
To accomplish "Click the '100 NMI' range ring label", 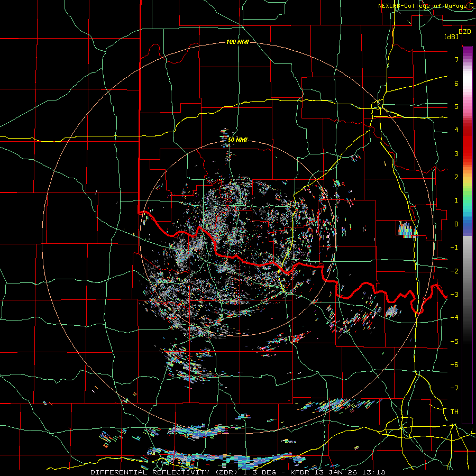I will point(237,42).
